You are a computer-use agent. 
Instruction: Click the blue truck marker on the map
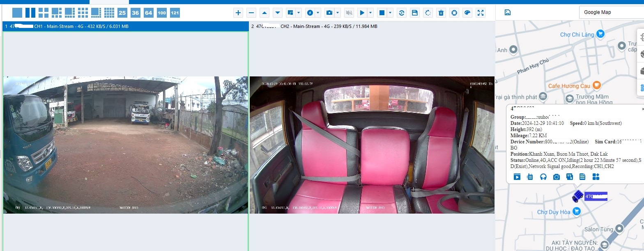tap(577, 196)
